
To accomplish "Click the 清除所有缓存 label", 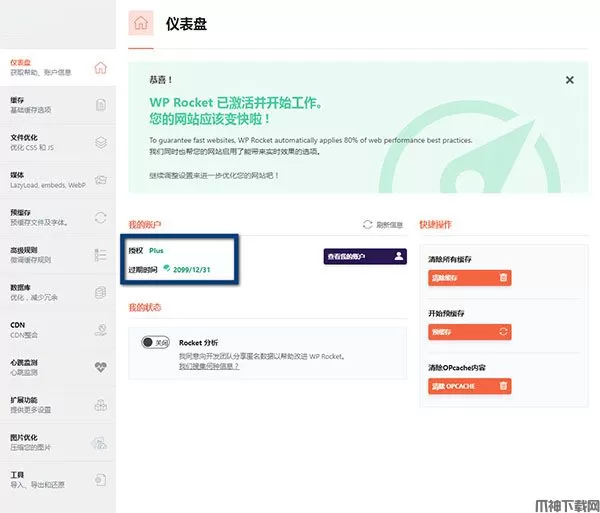I will tap(450, 259).
